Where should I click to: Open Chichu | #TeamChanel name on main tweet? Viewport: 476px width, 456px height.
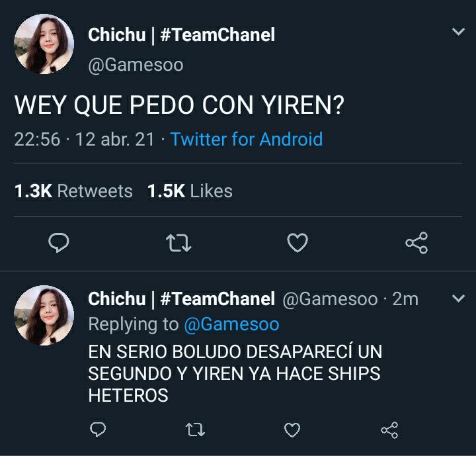182,34
